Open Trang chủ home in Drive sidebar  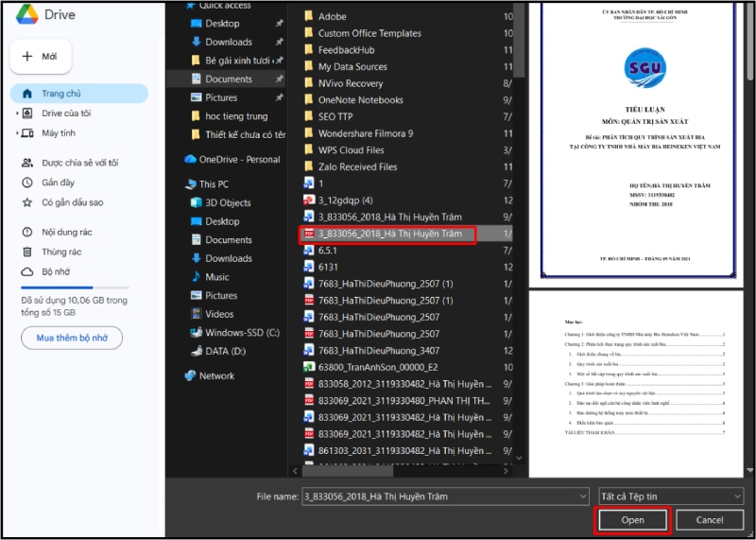[79, 94]
